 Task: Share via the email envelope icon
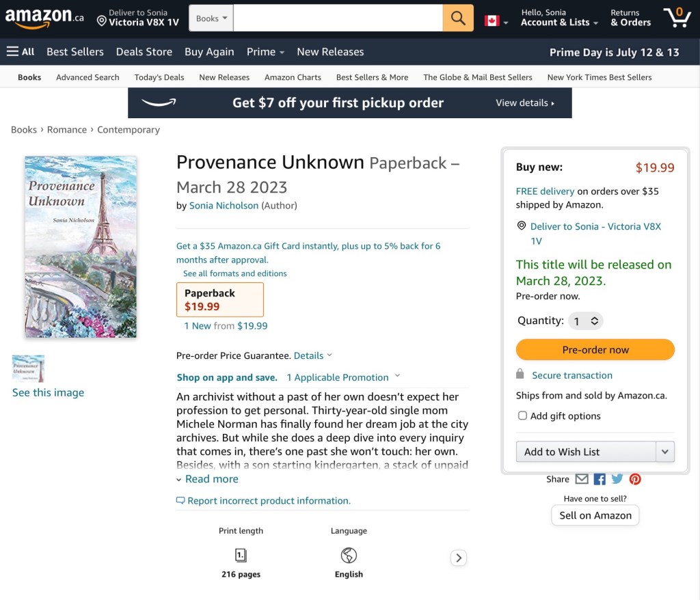coord(582,479)
